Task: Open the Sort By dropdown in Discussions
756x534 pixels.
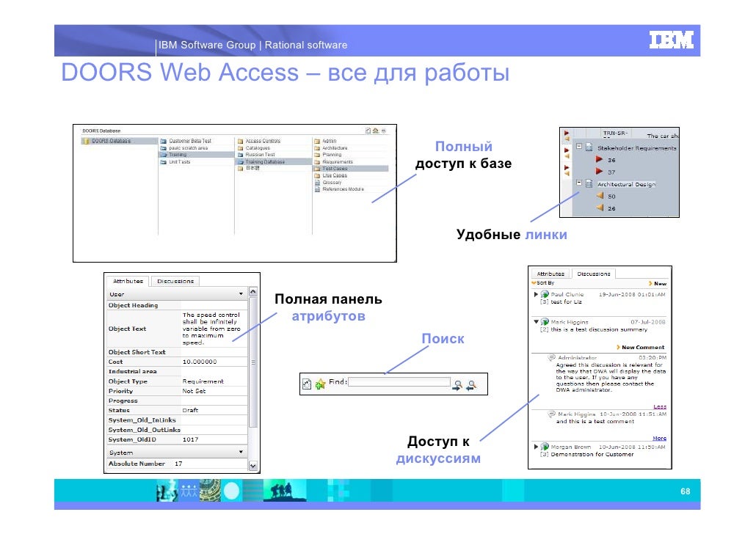Action: [543, 283]
